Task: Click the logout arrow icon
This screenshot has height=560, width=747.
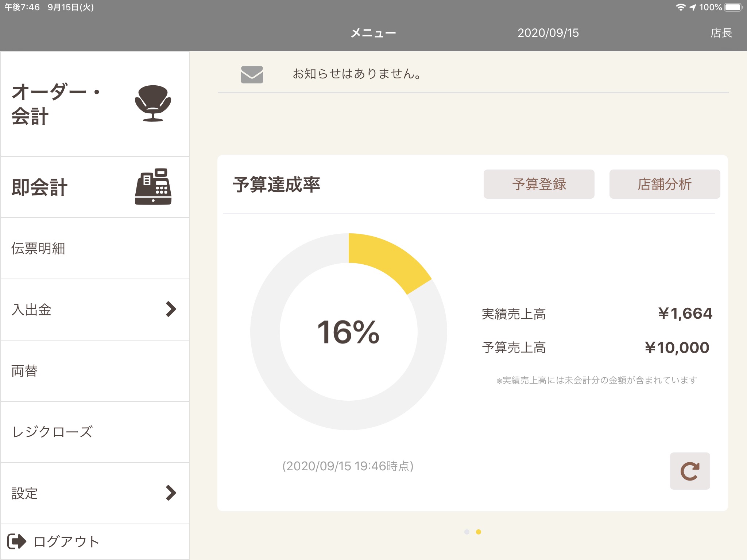Action: 17,541
